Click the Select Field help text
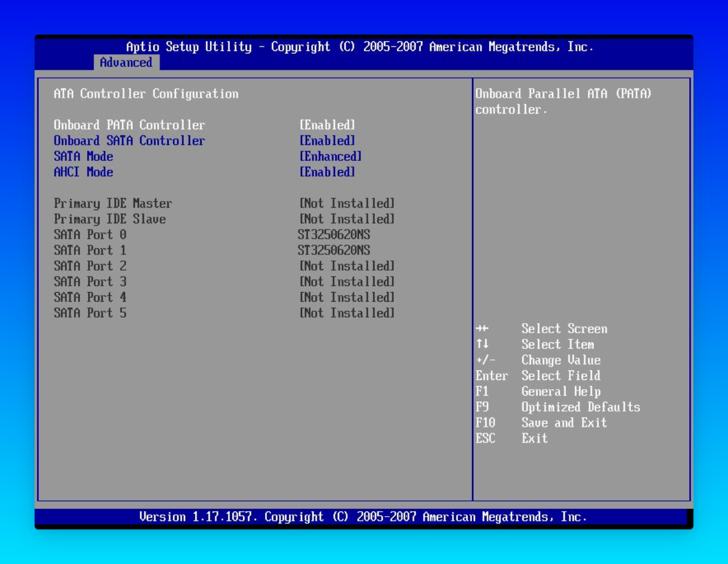The height and width of the screenshot is (564, 728). tap(561, 376)
